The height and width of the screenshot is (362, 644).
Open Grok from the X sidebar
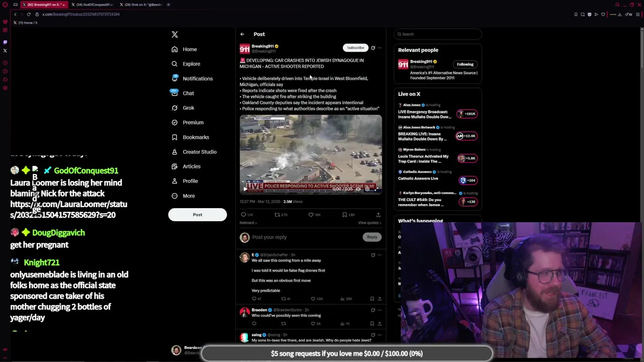click(183, 108)
